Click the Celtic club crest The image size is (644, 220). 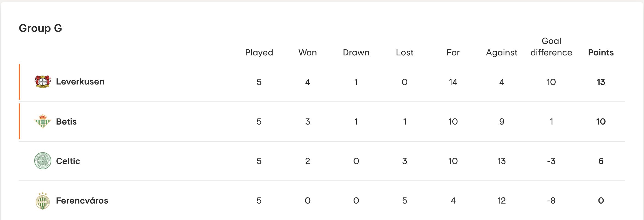[x=43, y=161]
